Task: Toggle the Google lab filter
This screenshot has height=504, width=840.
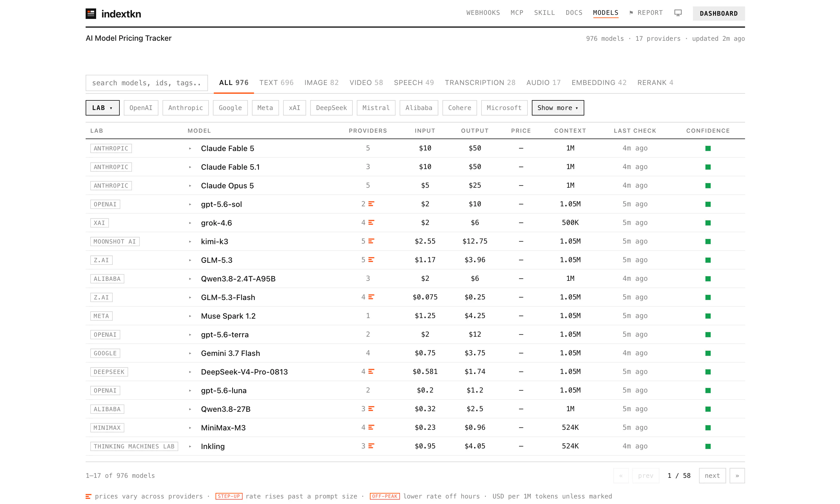Action: click(230, 108)
